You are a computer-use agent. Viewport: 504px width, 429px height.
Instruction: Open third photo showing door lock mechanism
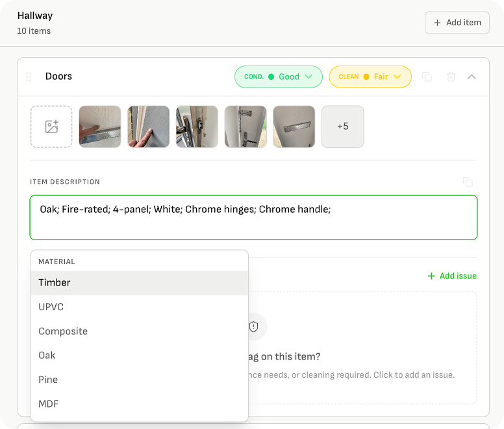[197, 127]
